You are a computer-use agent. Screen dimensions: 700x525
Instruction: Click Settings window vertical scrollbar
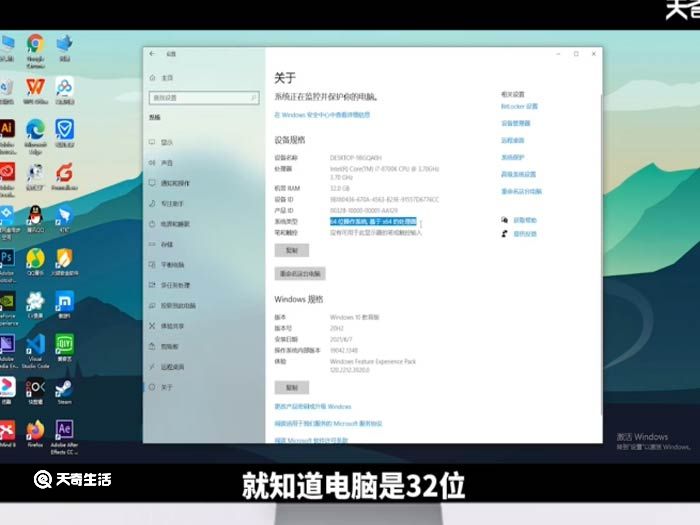(x=602, y=254)
